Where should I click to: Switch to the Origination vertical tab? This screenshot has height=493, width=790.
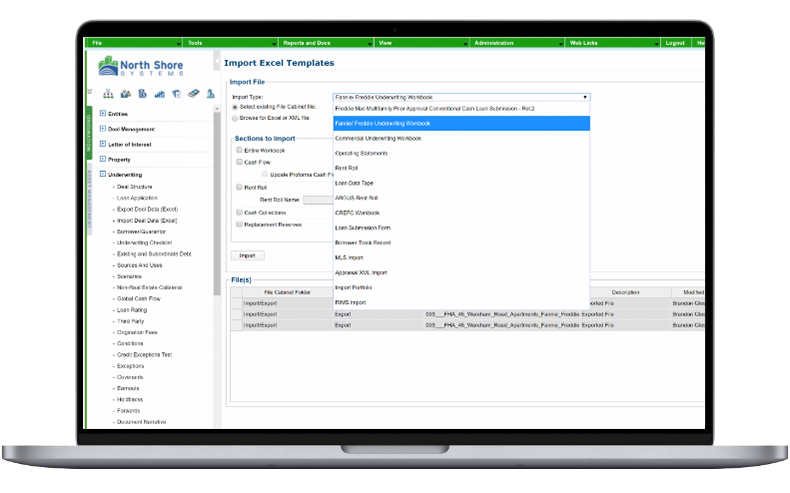[x=89, y=133]
